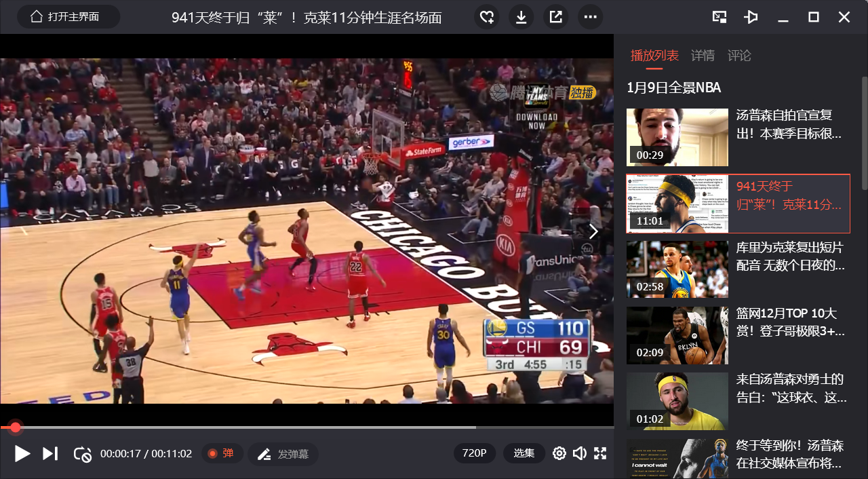Switch to the comments tab
This screenshot has width=868, height=479.
tap(739, 56)
